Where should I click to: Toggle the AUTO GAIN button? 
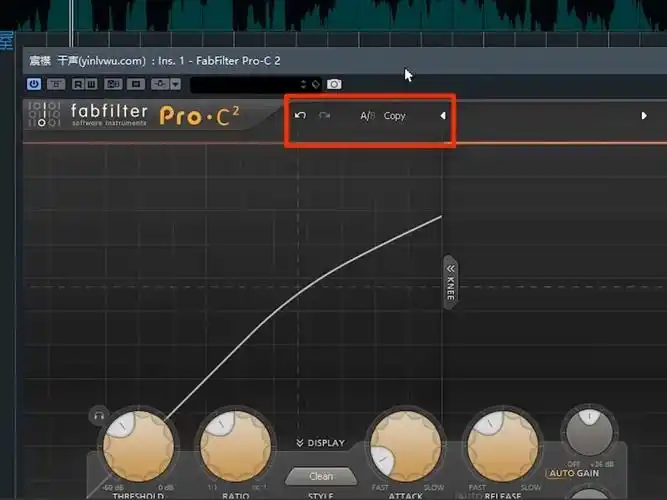click(574, 473)
